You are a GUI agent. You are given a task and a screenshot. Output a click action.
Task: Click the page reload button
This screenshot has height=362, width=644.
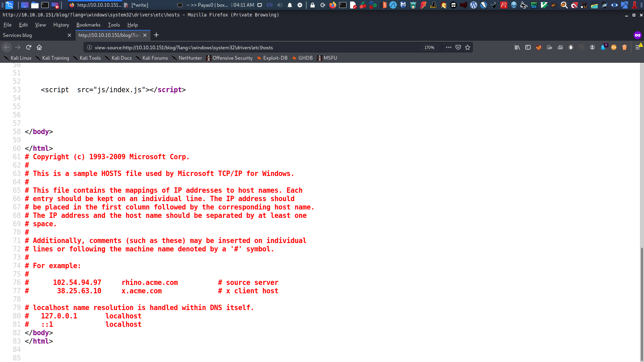28,47
